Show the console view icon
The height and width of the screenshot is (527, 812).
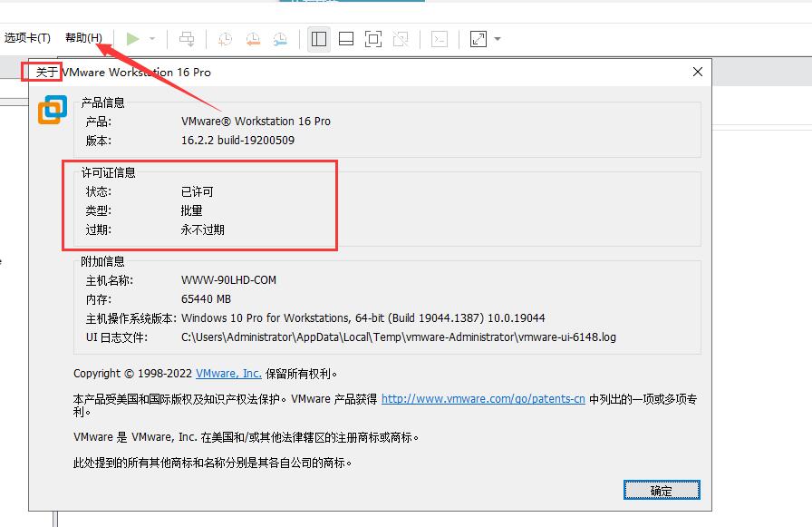pos(440,39)
